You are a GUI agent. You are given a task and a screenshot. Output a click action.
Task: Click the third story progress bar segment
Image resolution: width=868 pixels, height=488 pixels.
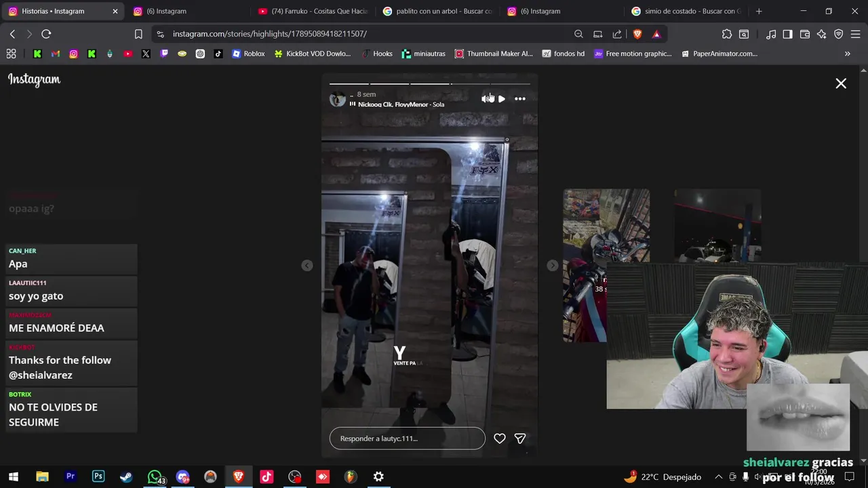pyautogui.click(x=430, y=84)
